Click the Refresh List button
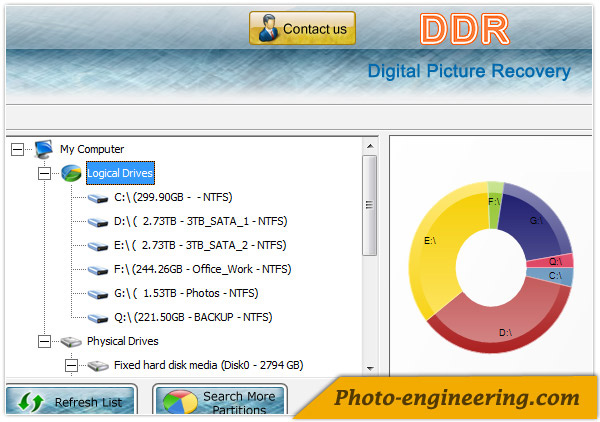 click(x=71, y=400)
